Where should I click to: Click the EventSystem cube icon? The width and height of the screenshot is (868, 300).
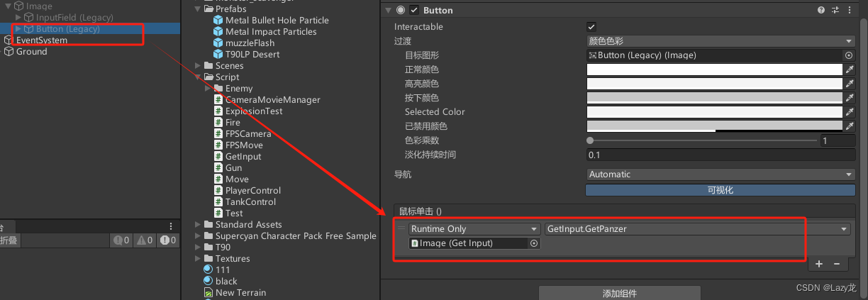click(9, 40)
